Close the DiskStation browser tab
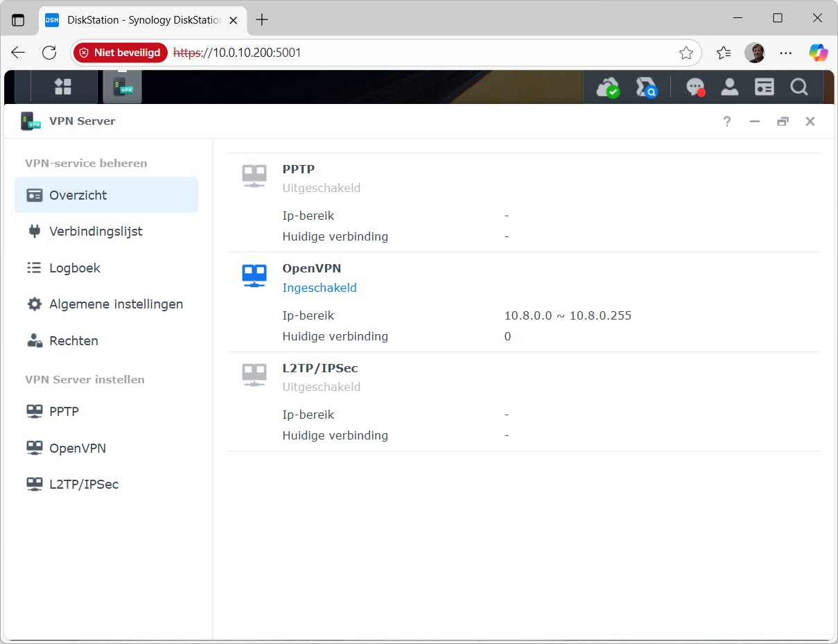Screen dimensions: 838x644 coord(233,20)
